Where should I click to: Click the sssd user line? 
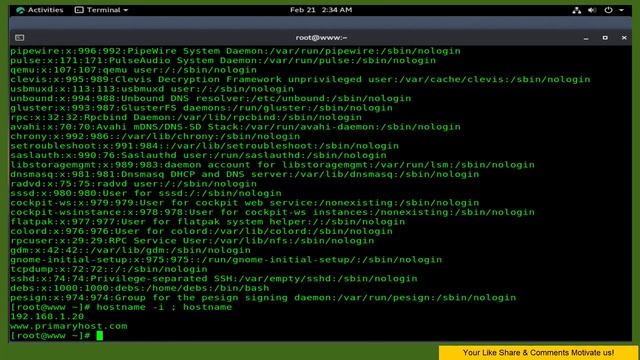(x=146, y=193)
